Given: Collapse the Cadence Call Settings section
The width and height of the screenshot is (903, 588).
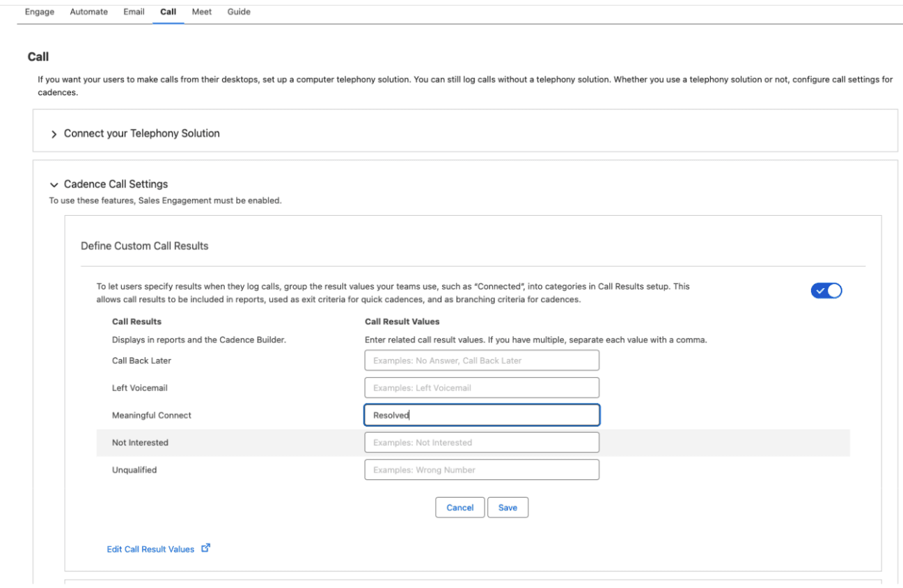Looking at the screenshot, I should [x=54, y=184].
